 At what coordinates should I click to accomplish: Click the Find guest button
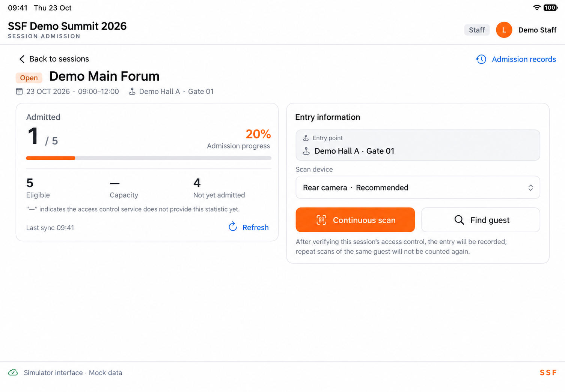(481, 220)
